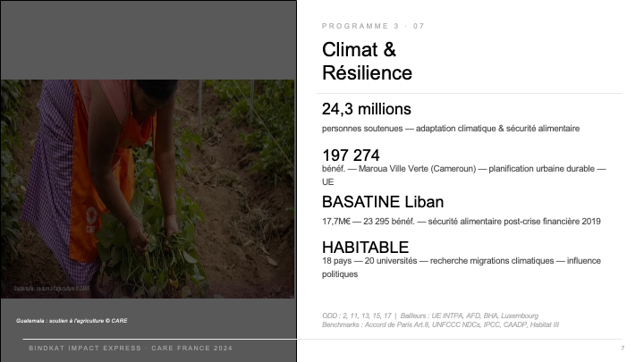644x362 pixels.
Task: Select the Maroua Ville Verte description text
Action: (463, 175)
